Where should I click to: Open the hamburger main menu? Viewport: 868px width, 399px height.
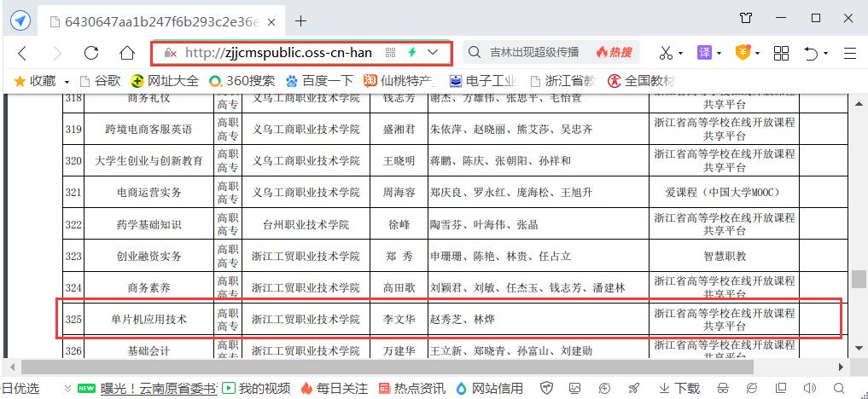[850, 53]
